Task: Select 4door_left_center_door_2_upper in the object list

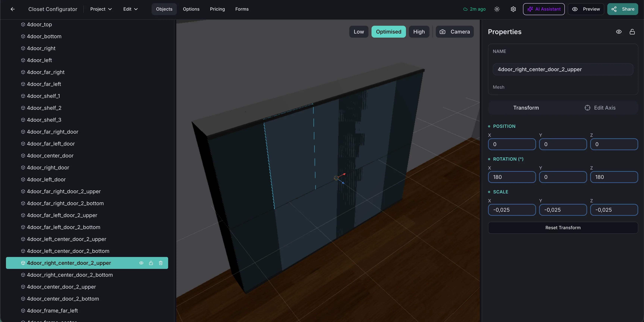Action: click(x=87, y=239)
